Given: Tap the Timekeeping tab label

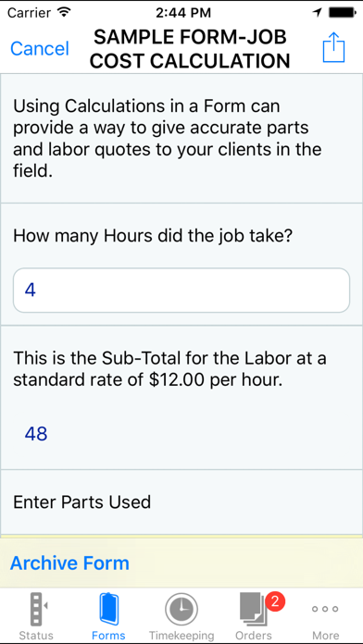Looking at the screenshot, I should click(181, 636).
